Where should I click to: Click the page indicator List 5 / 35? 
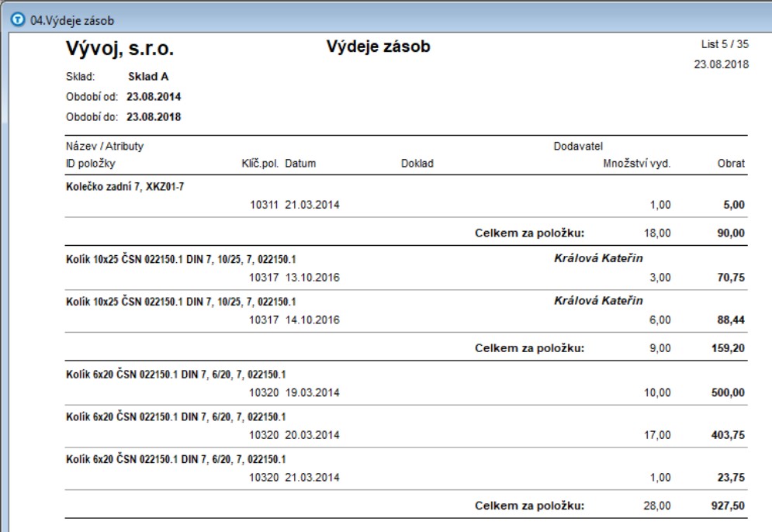pyautogui.click(x=725, y=44)
